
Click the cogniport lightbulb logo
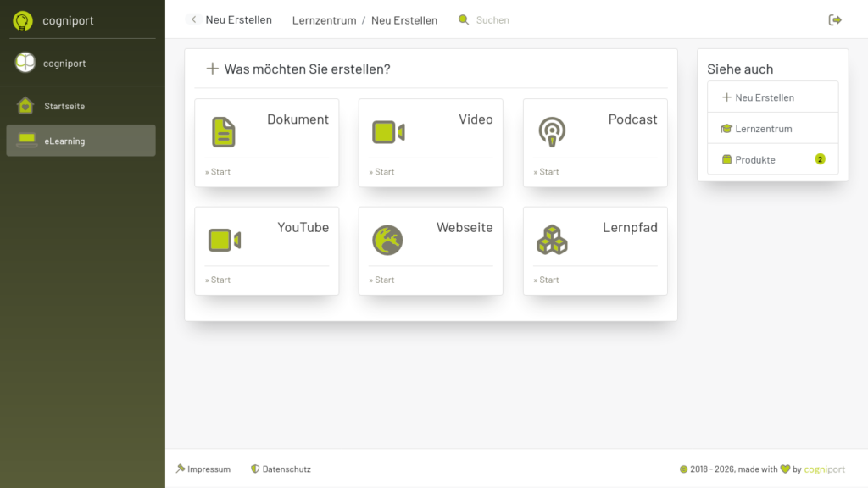click(x=23, y=21)
